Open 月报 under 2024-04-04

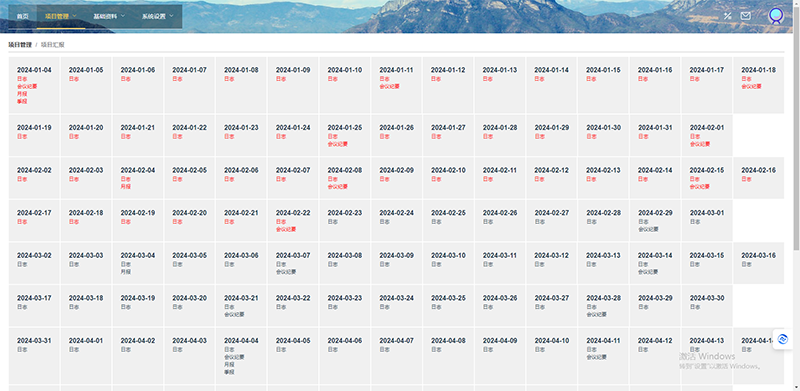click(x=229, y=364)
